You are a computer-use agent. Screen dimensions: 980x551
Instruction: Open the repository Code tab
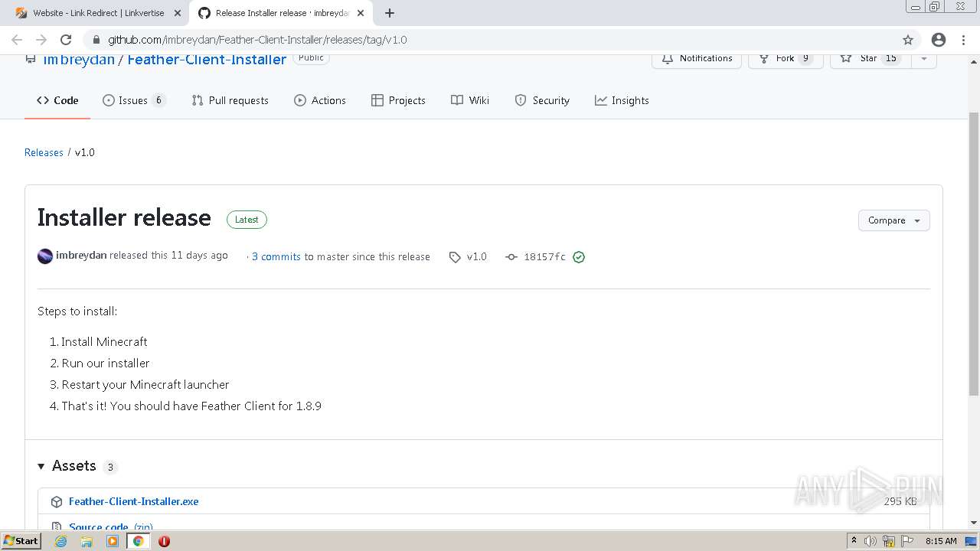(57, 100)
